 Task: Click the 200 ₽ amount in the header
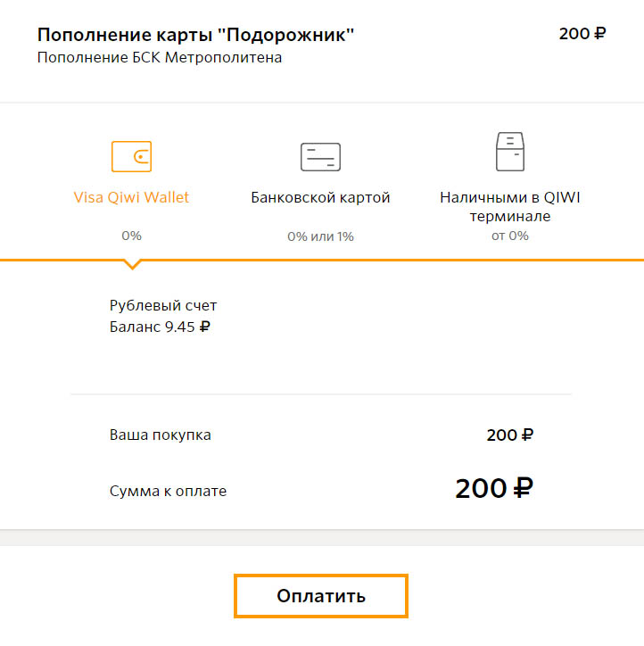(582, 33)
